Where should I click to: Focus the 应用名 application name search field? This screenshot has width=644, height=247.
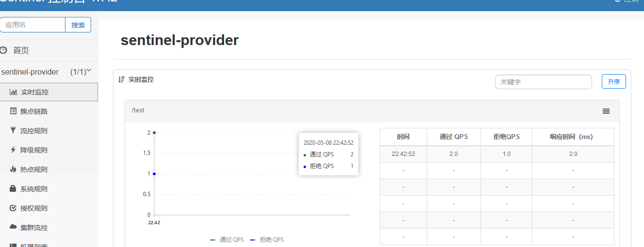32,25
